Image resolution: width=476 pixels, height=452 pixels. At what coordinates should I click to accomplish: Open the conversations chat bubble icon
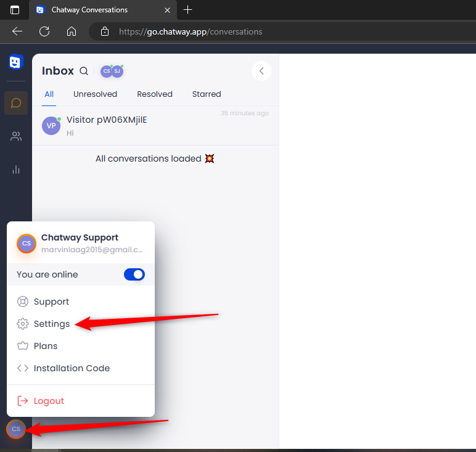(16, 103)
